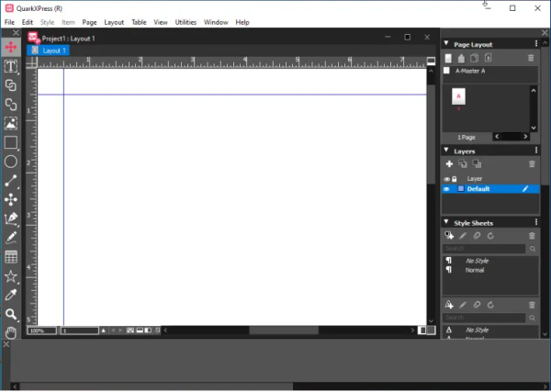Create new character style sheet icon
Screen dimensions: 551x392
pos(449,305)
